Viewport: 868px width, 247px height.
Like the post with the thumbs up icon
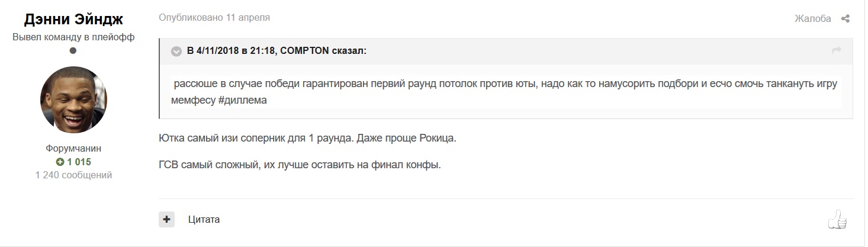point(837,220)
